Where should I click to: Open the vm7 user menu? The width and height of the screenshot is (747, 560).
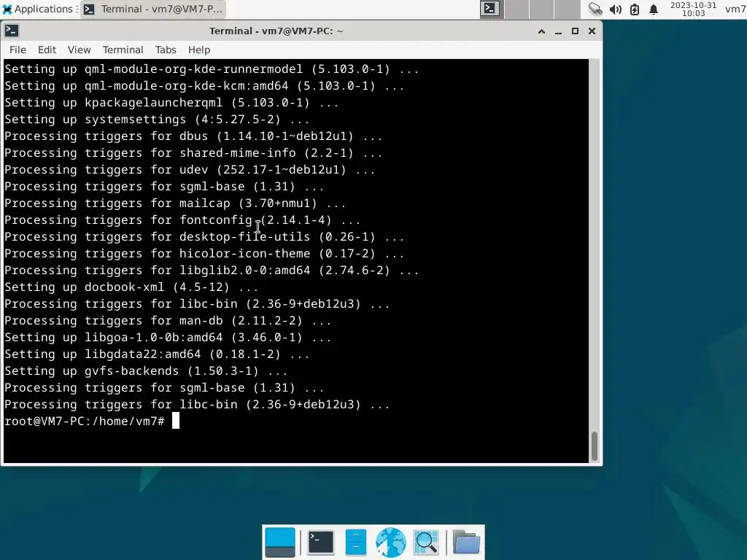(735, 9)
